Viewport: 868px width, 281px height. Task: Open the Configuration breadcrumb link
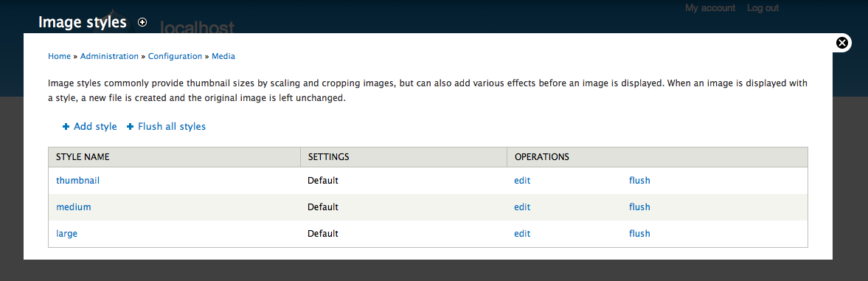175,56
